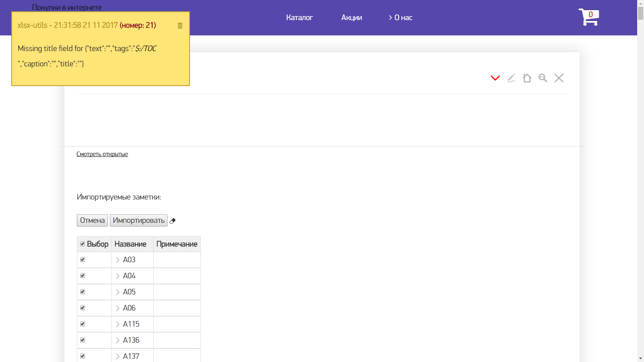Expand the A137 row chevron
Image resolution: width=644 pixels, height=362 pixels.
(x=118, y=356)
